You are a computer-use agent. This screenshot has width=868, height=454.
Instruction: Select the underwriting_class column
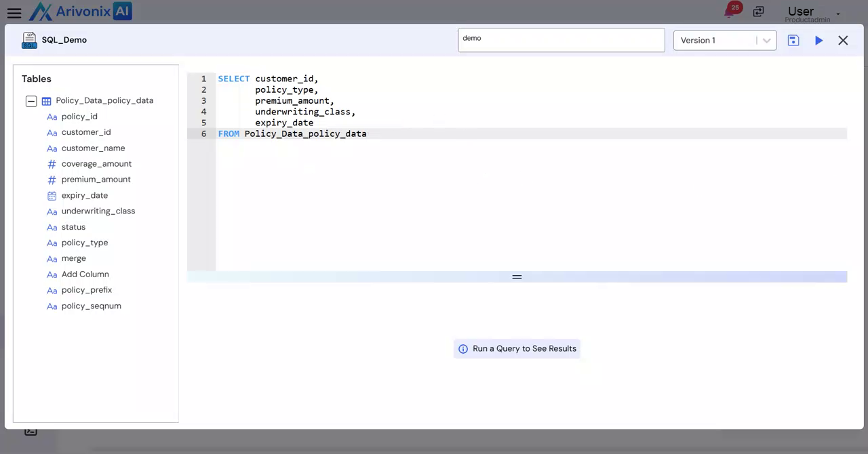coord(98,211)
